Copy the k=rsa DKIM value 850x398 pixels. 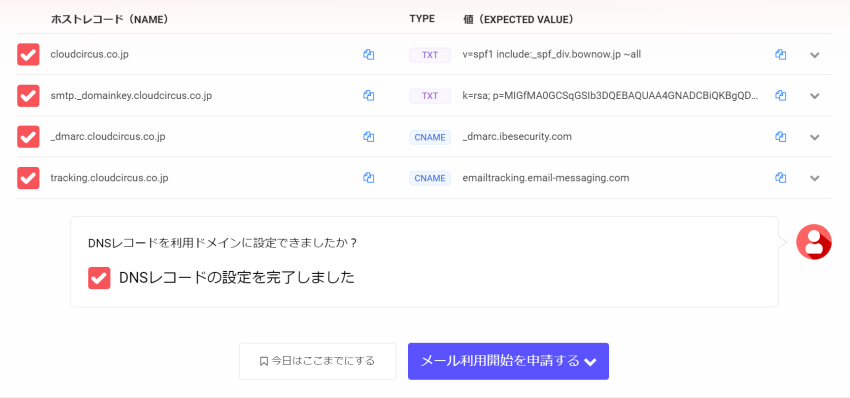(x=781, y=95)
